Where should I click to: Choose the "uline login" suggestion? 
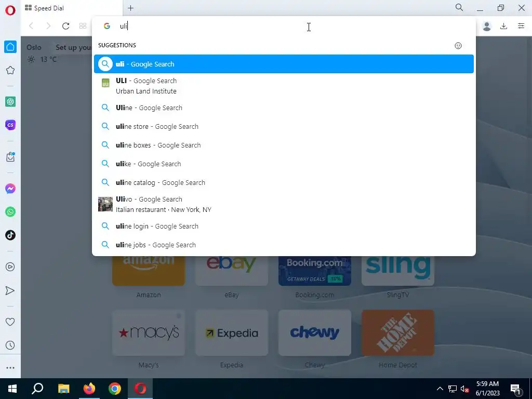284,226
